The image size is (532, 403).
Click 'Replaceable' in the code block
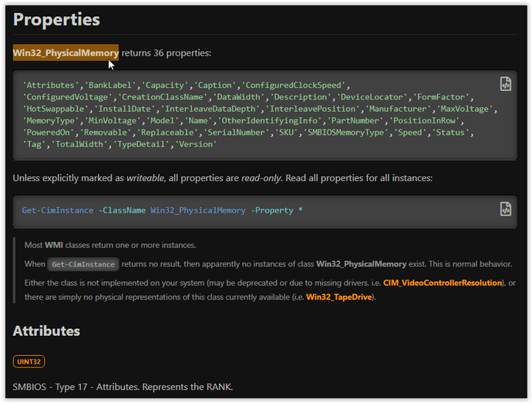[167, 133]
